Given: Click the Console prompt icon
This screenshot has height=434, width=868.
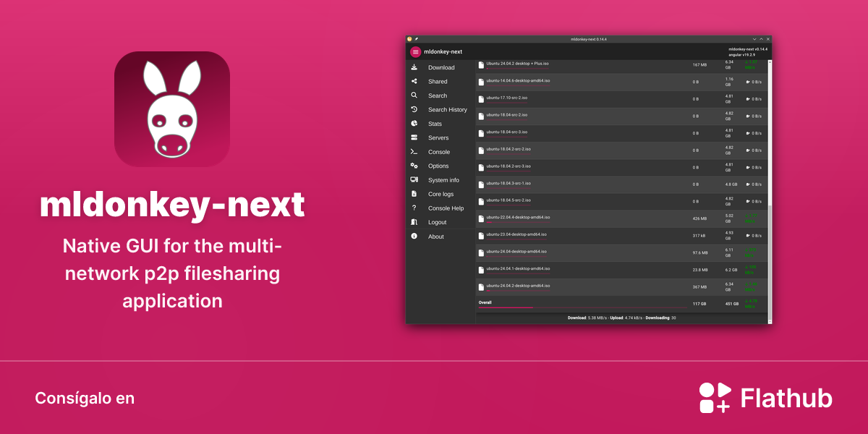Looking at the screenshot, I should coord(414,152).
